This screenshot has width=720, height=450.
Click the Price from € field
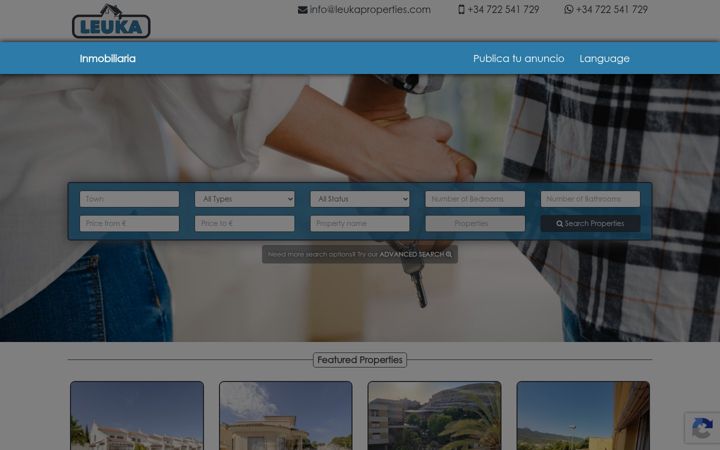click(x=129, y=224)
